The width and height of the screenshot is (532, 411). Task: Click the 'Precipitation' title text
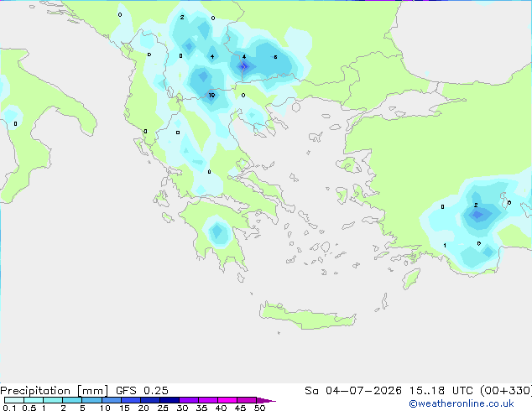35,391
